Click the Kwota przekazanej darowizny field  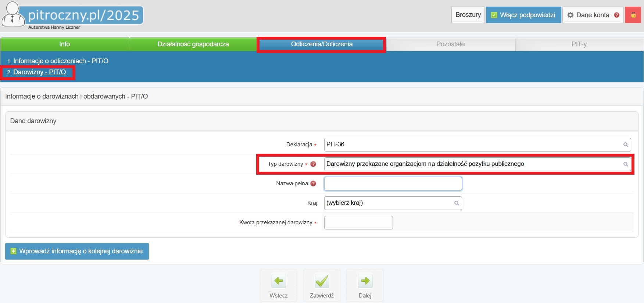coord(358,222)
